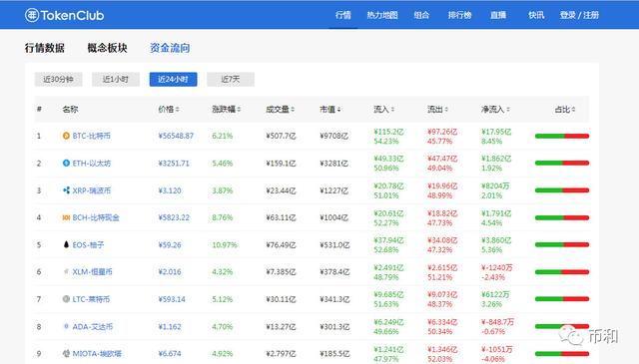Sort table by 流出 column
The height and width of the screenshot is (364, 639).
click(437, 109)
